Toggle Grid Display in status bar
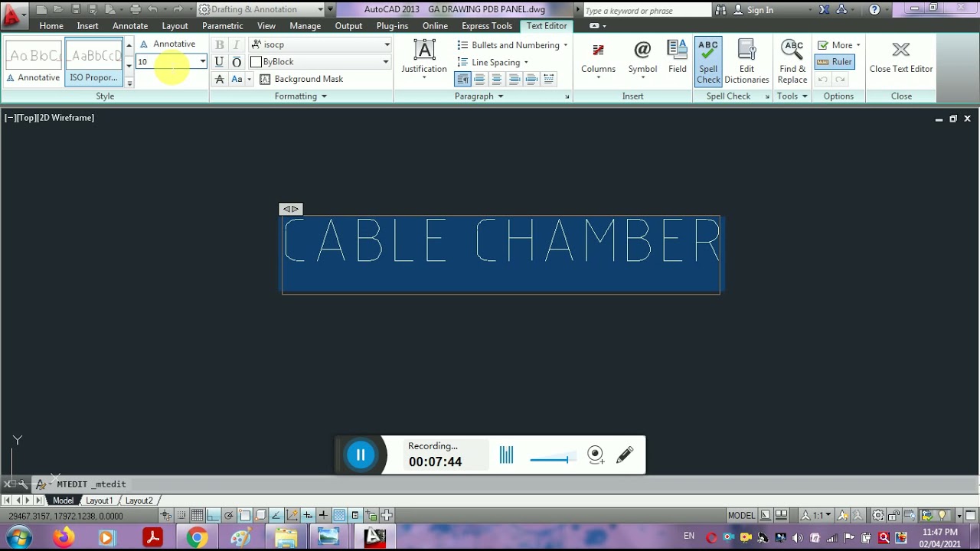This screenshot has width=980, height=551. [x=198, y=516]
